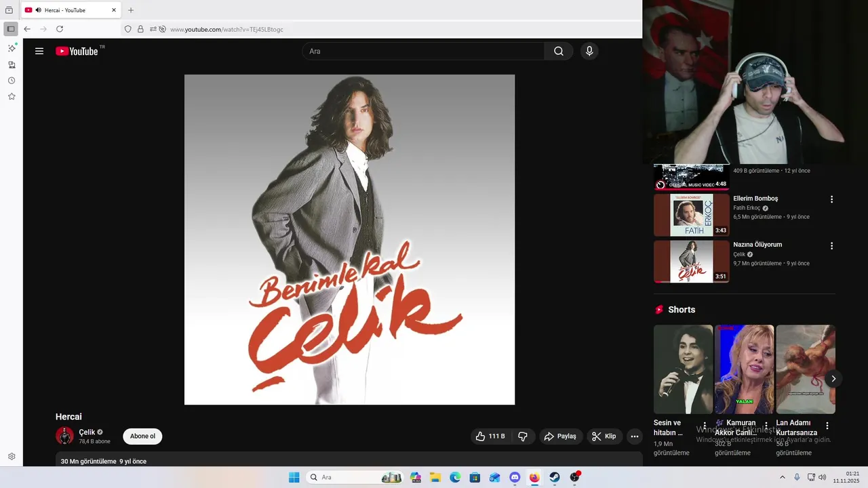This screenshot has width=868, height=488.
Task: Open options for Kamuran Akkor Short
Action: tap(766, 426)
